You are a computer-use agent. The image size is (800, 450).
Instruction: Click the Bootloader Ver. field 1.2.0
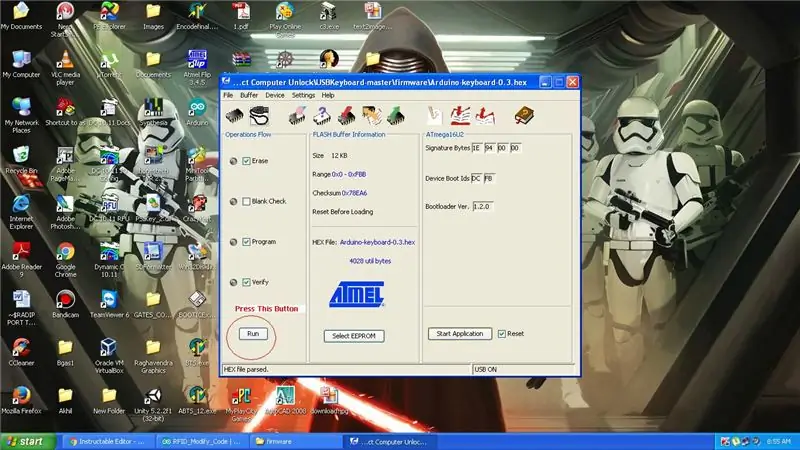click(482, 207)
